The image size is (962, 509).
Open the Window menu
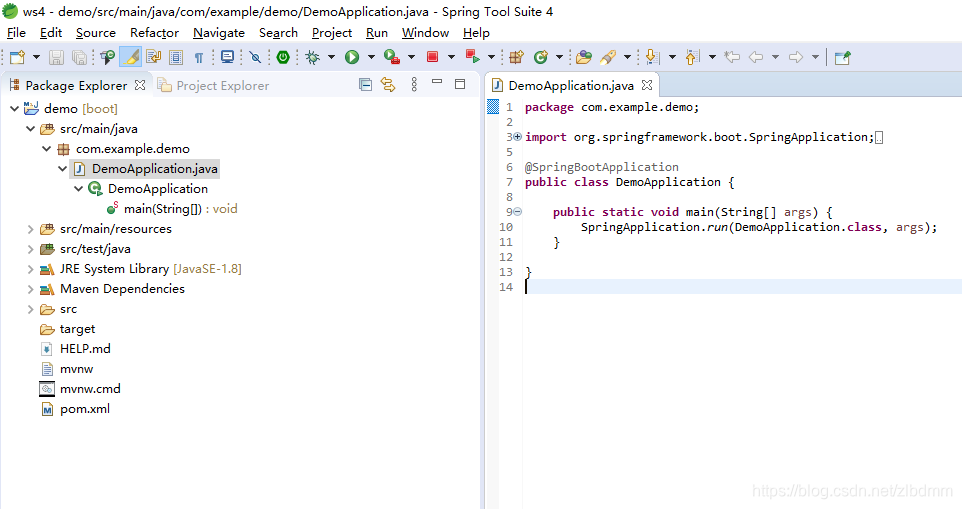pos(425,33)
